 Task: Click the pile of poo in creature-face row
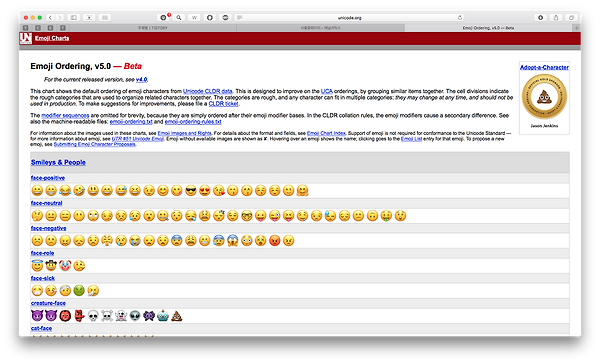(176, 316)
